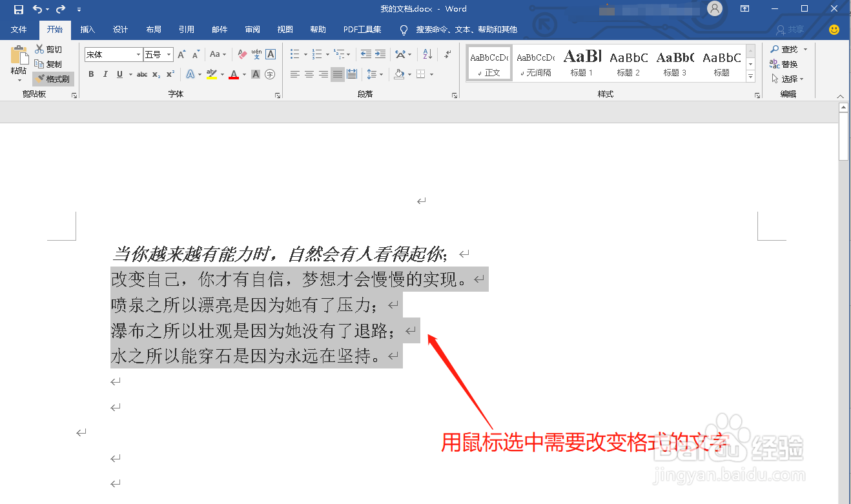
Task: Select the italic formatting icon
Action: [x=105, y=74]
